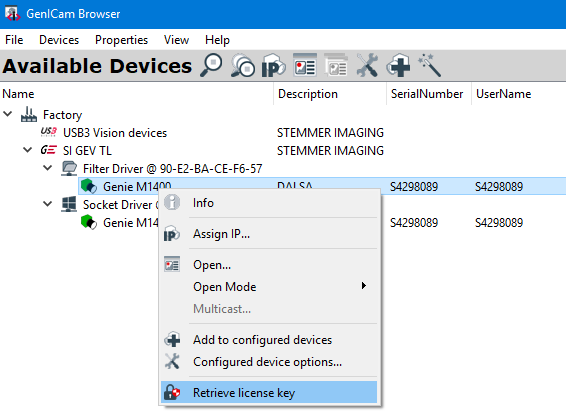
Task: Click the greyed-out device window toolbar icon
Action: pyautogui.click(x=336, y=65)
